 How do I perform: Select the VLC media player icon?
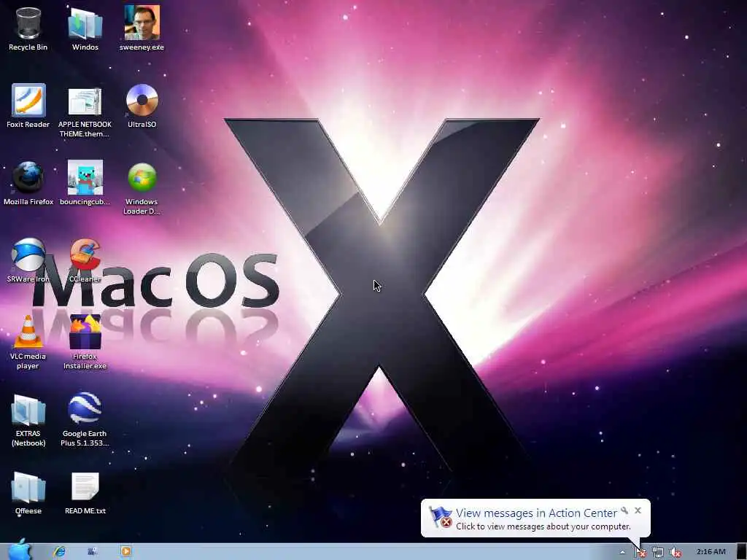tap(28, 332)
